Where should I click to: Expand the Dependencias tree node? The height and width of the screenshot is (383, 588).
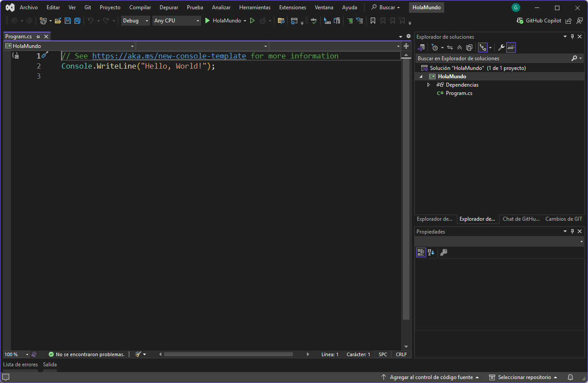pos(429,85)
